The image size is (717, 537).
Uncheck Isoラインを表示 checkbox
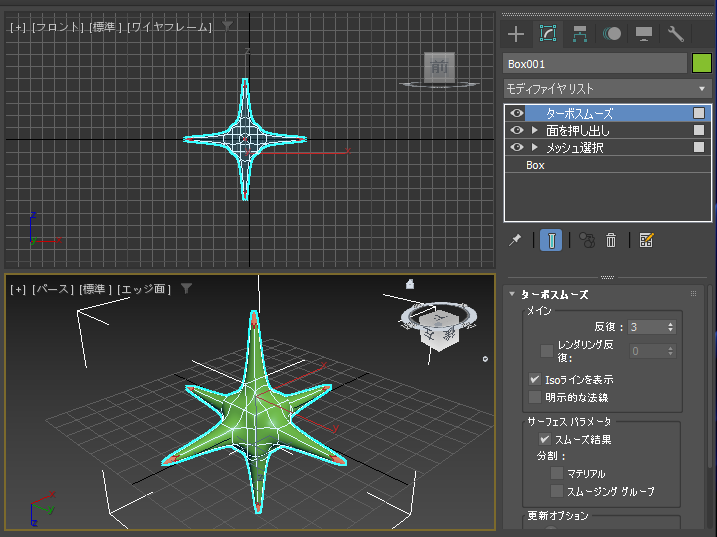point(535,379)
